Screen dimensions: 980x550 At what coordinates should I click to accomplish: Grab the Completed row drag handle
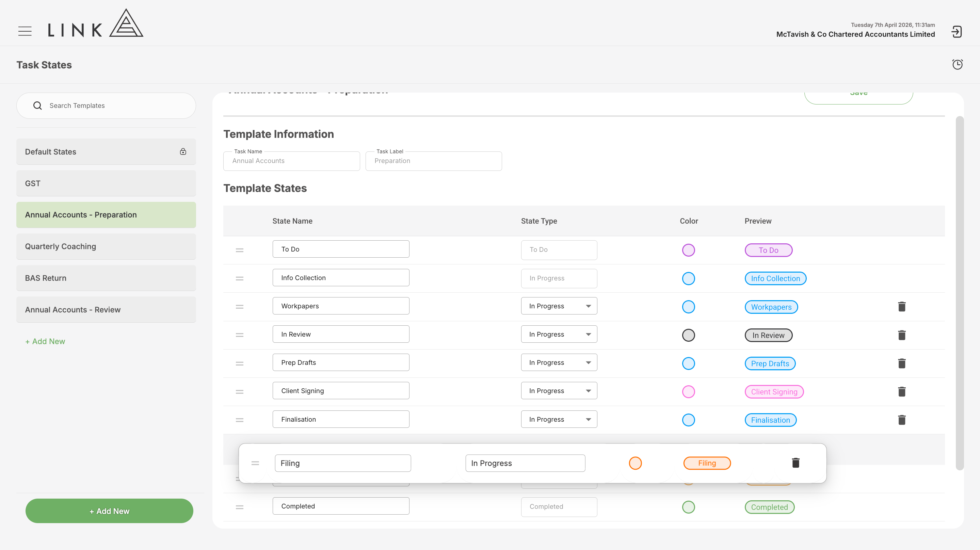[239, 507]
